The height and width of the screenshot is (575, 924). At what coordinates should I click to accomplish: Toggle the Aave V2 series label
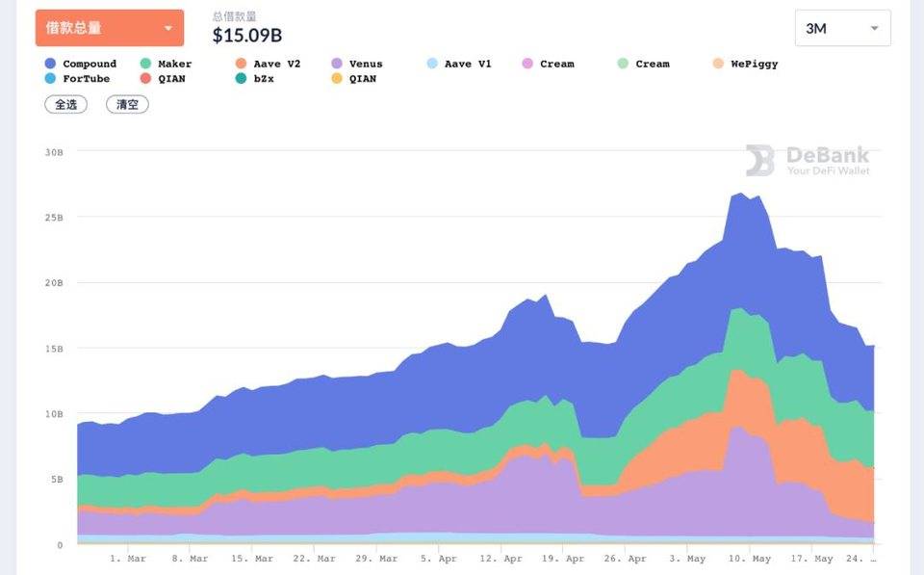[x=276, y=64]
